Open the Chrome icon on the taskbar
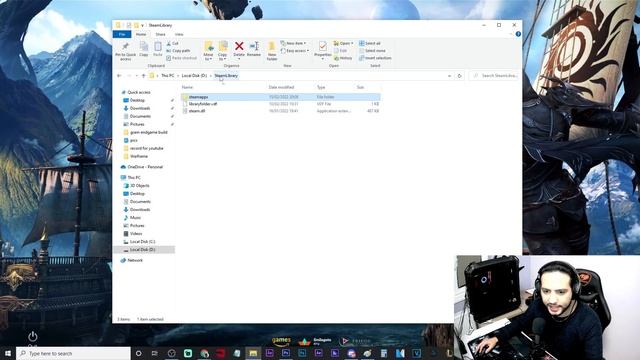Image resolution: width=640 pixels, height=360 pixels. (204, 353)
